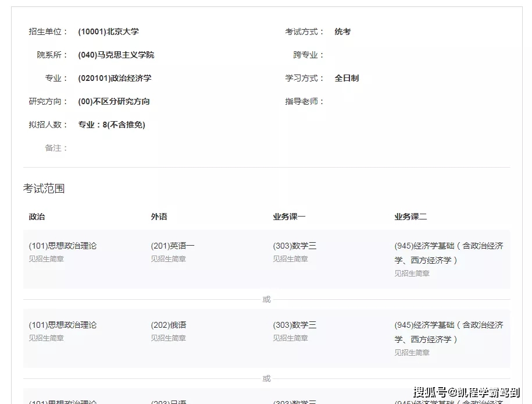
Task: Click the (10001)北京大学 institution value
Action: click(108, 31)
